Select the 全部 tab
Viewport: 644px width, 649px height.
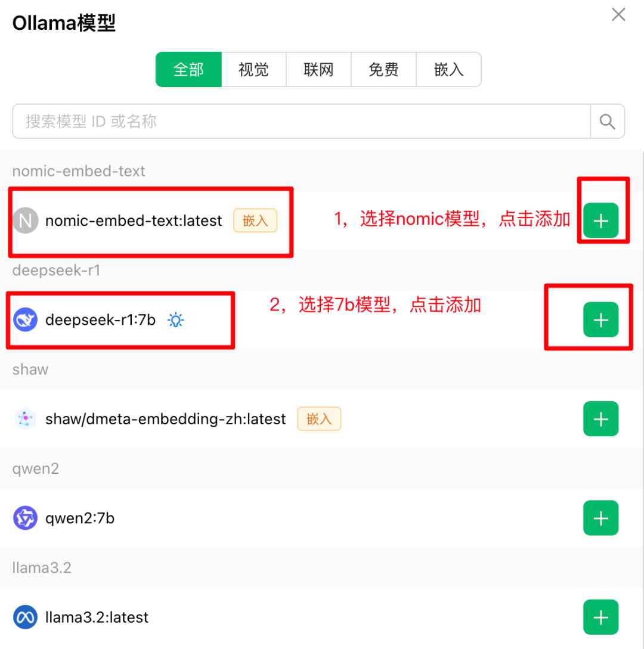188,70
